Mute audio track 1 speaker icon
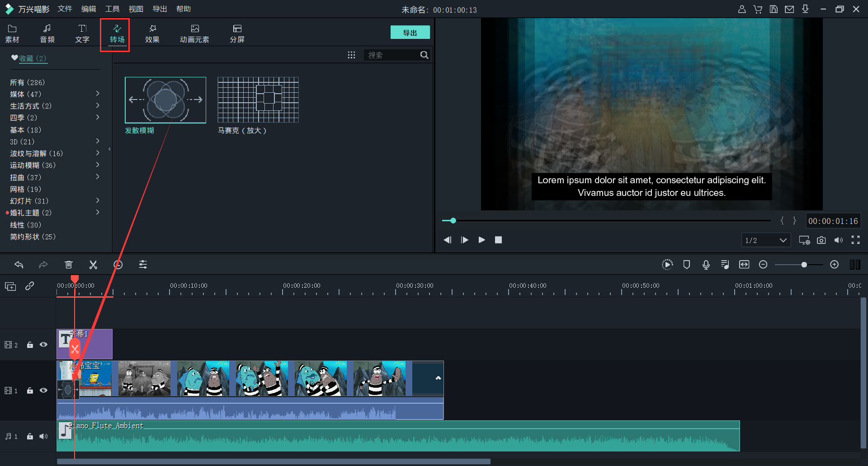This screenshot has height=466, width=868. pos(43,437)
